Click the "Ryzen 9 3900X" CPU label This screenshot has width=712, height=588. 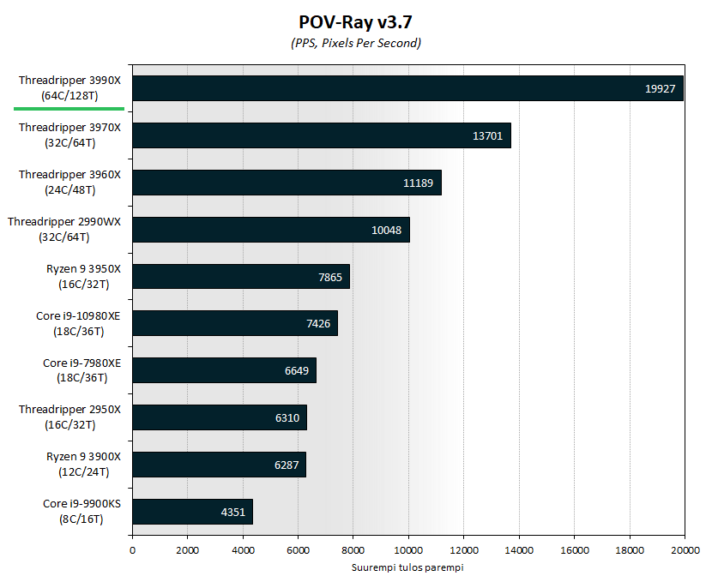coord(83,465)
